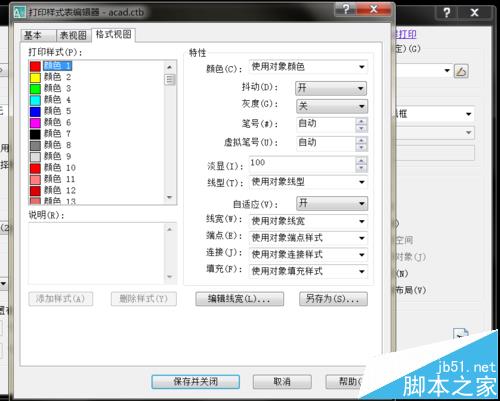Screen dimensions: 500x401
Task: Click the help question mark in background plot dialog
Action: [x=446, y=13]
